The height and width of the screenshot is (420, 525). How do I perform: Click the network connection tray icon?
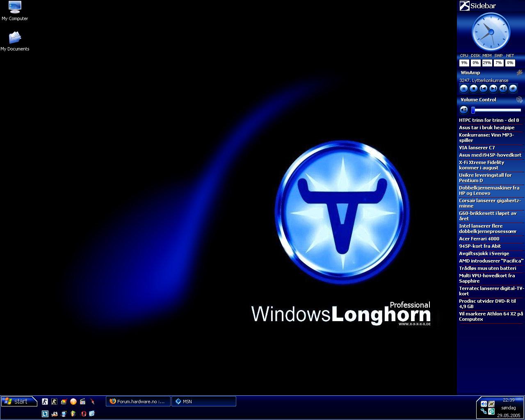pos(484,411)
